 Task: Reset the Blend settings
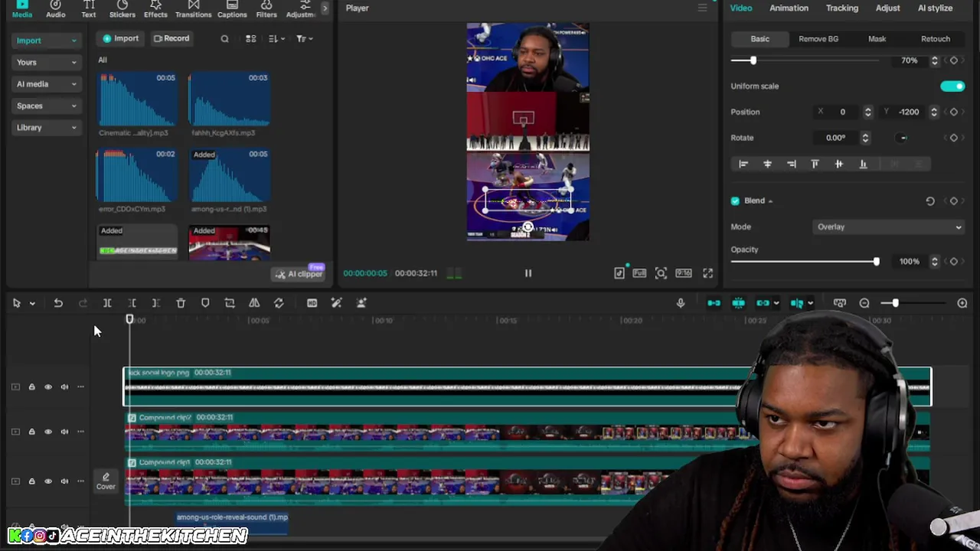[930, 201]
